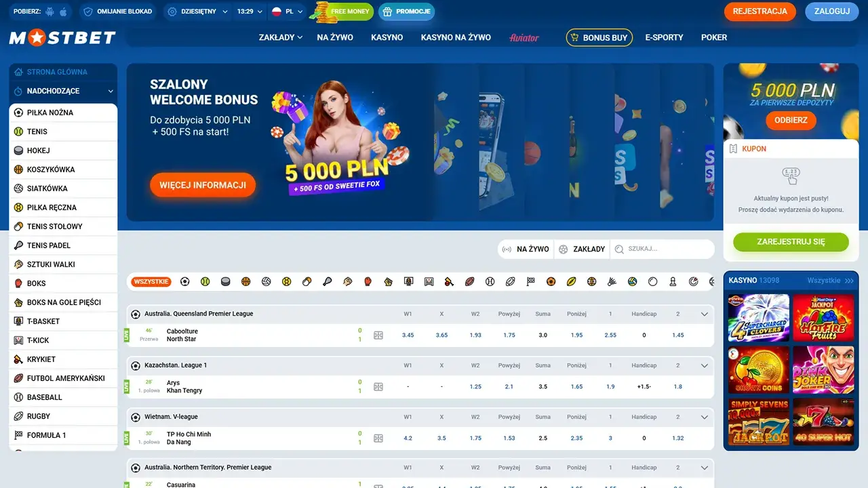Screen dimensions: 868x488
Task: Click Odbierz on 5000 PLN promo
Action: (x=791, y=120)
